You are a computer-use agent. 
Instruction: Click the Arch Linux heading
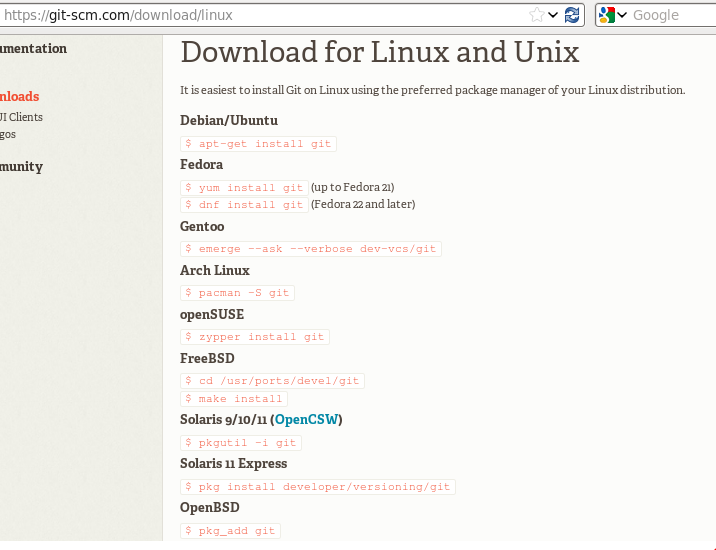215,270
